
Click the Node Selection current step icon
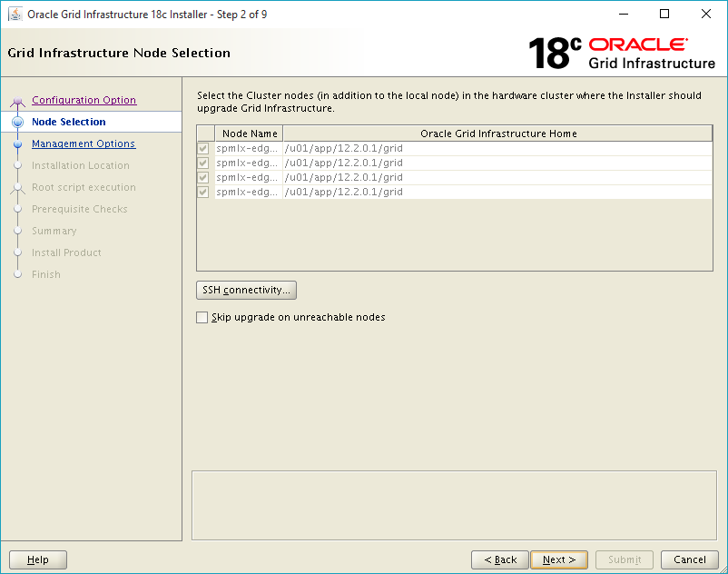point(17,122)
